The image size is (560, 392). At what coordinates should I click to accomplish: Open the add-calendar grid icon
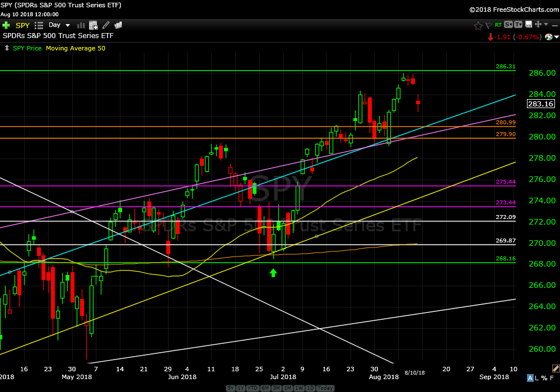(x=93, y=25)
